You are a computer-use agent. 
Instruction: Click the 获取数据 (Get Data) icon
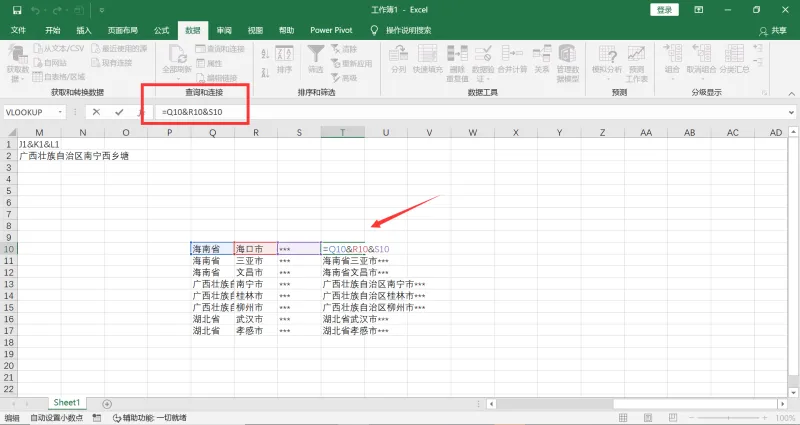coord(18,54)
